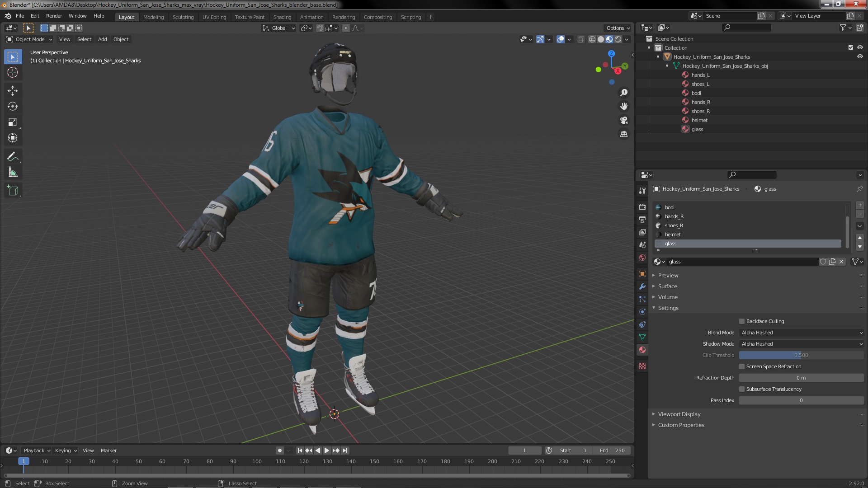Remove the selected material slot
The image size is (868, 488).
(860, 214)
